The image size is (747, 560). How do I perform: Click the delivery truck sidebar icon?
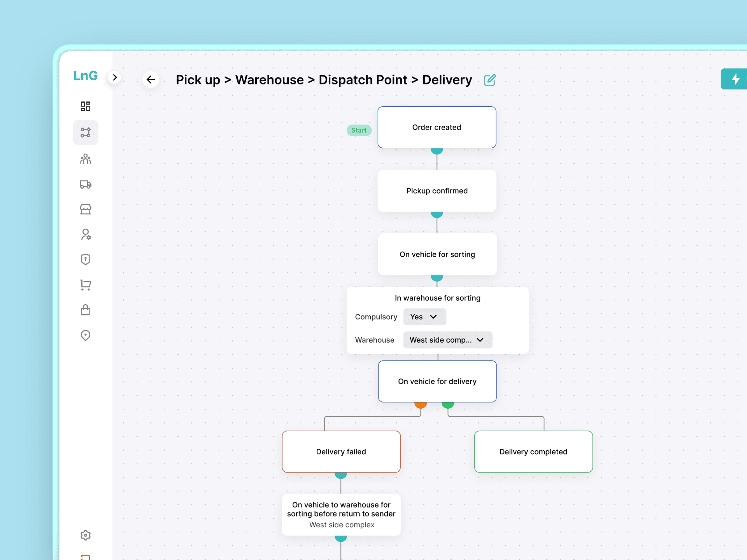click(85, 184)
